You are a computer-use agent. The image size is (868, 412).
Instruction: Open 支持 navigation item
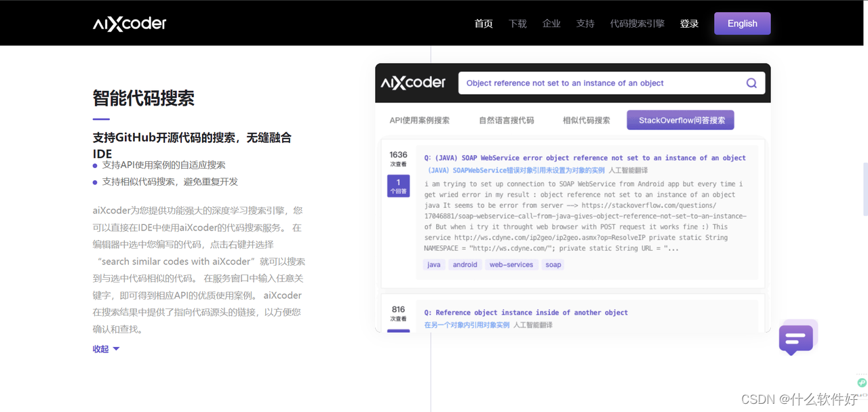(585, 24)
